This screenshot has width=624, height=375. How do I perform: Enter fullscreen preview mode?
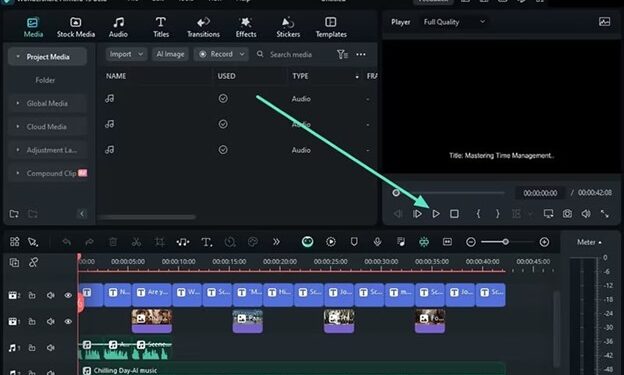(x=604, y=214)
